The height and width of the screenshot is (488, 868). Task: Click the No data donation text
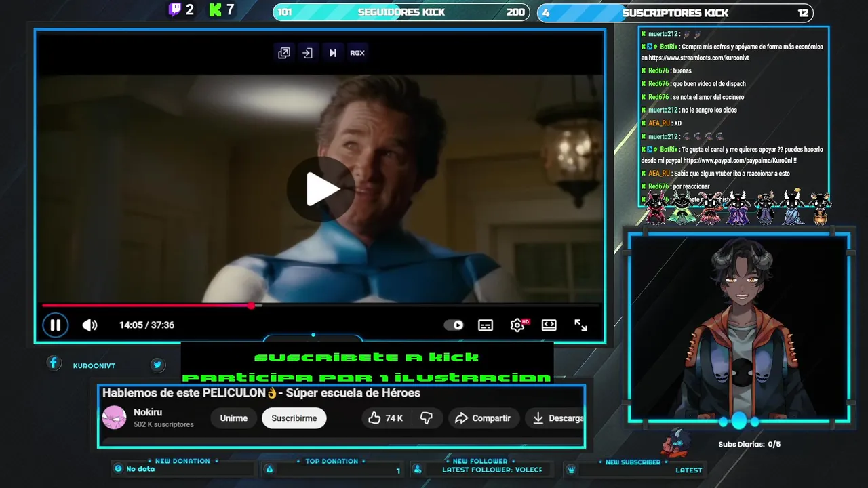tap(140, 469)
